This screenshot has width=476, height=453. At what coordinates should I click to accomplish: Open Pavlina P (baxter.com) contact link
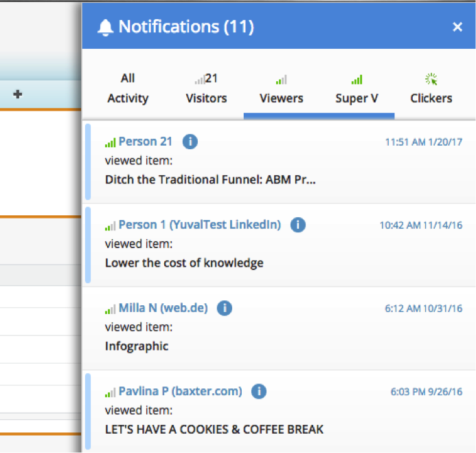180,391
